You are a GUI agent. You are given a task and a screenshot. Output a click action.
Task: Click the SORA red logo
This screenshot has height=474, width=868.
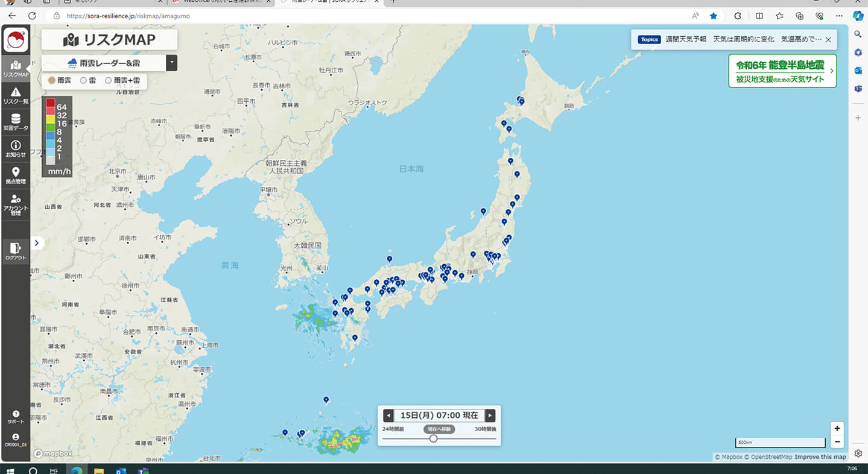tap(16, 40)
